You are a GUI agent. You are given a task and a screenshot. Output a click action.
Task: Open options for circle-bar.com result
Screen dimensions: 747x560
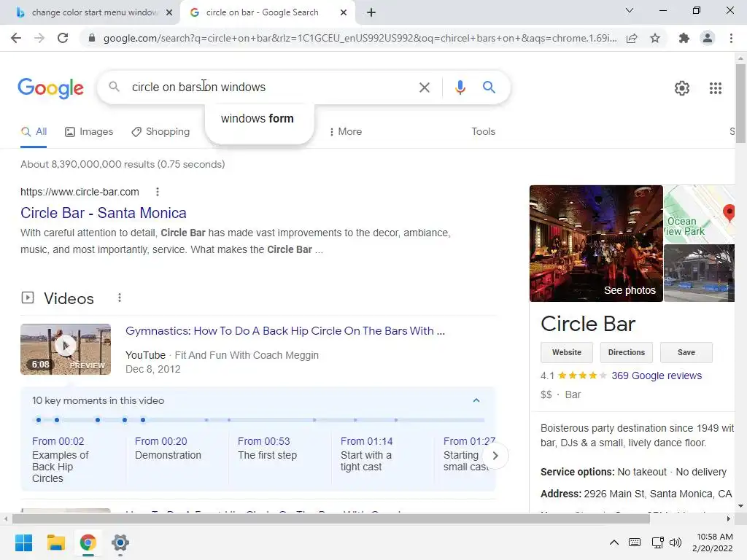point(158,192)
